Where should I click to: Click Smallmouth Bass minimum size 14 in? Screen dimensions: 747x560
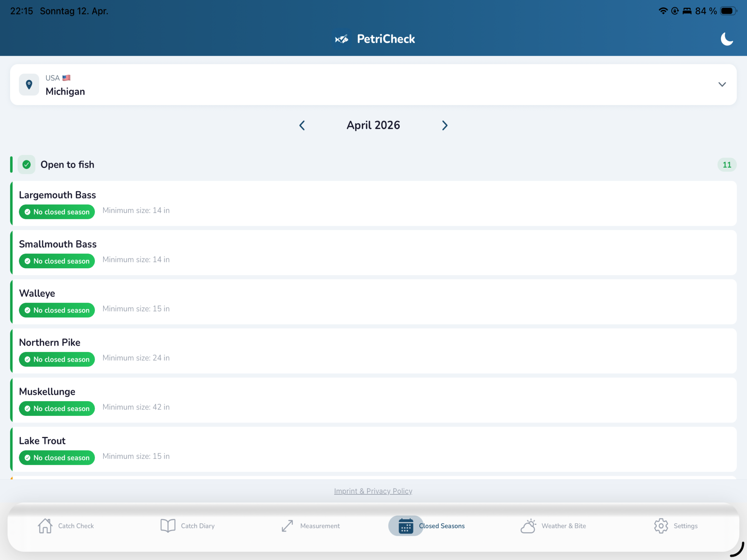tap(136, 259)
